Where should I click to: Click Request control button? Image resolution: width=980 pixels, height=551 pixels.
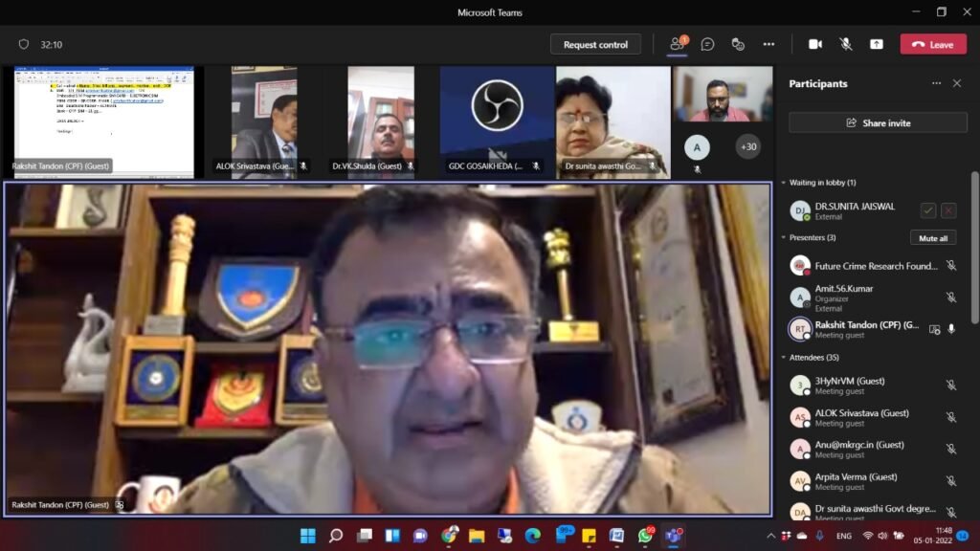595,44
